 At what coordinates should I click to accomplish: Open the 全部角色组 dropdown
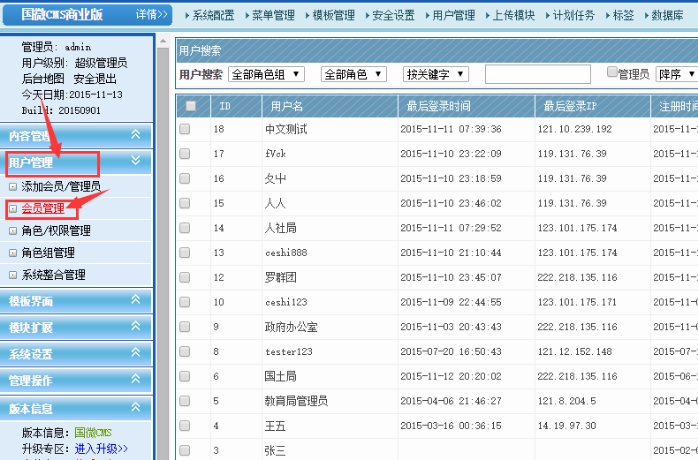[269, 75]
